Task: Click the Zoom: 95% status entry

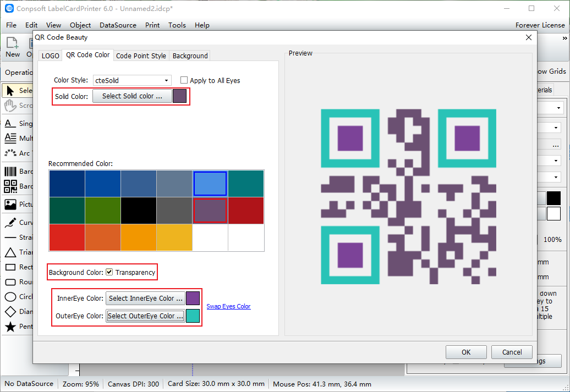Action: point(81,384)
